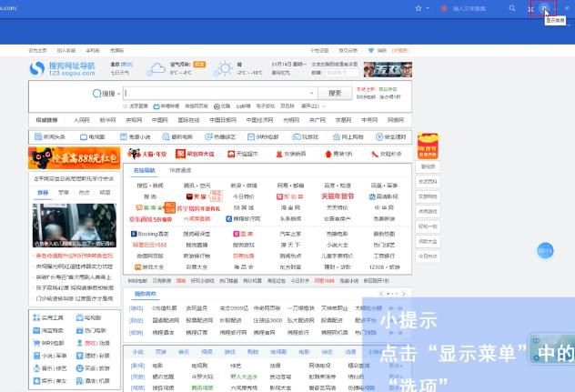Click the blue round floating timer button
Viewport: 575px width, 392px height.
pos(545,251)
